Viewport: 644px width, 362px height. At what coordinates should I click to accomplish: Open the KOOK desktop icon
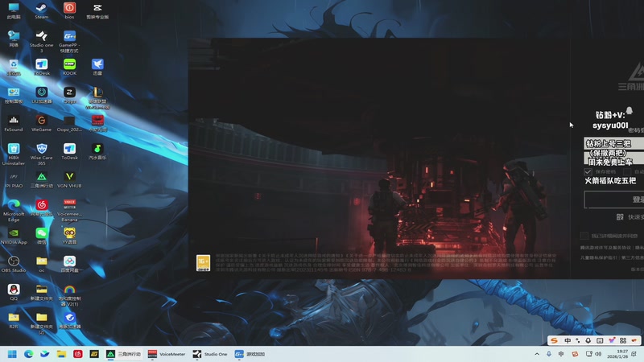pyautogui.click(x=69, y=67)
